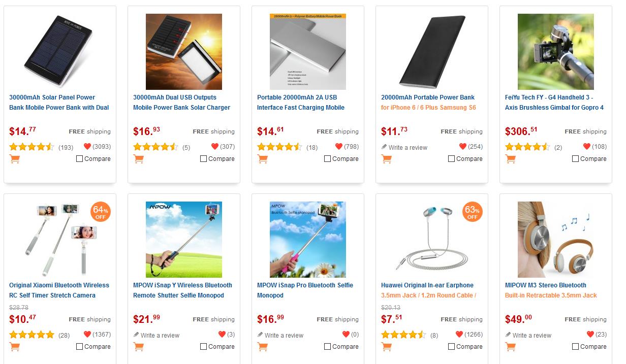Open the Xiaomi selfie stick product image
The height and width of the screenshot is (364, 626).
[x=60, y=240]
